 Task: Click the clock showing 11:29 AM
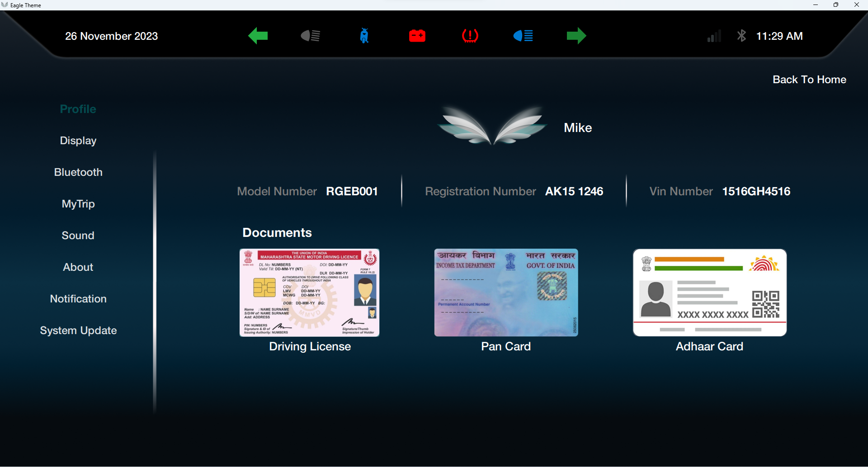coord(779,36)
